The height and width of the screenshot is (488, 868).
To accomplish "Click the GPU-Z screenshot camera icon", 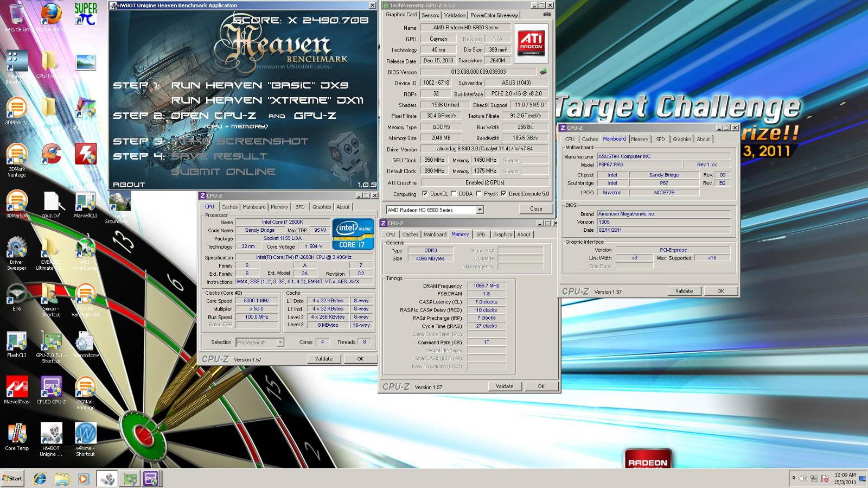I will pyautogui.click(x=547, y=15).
